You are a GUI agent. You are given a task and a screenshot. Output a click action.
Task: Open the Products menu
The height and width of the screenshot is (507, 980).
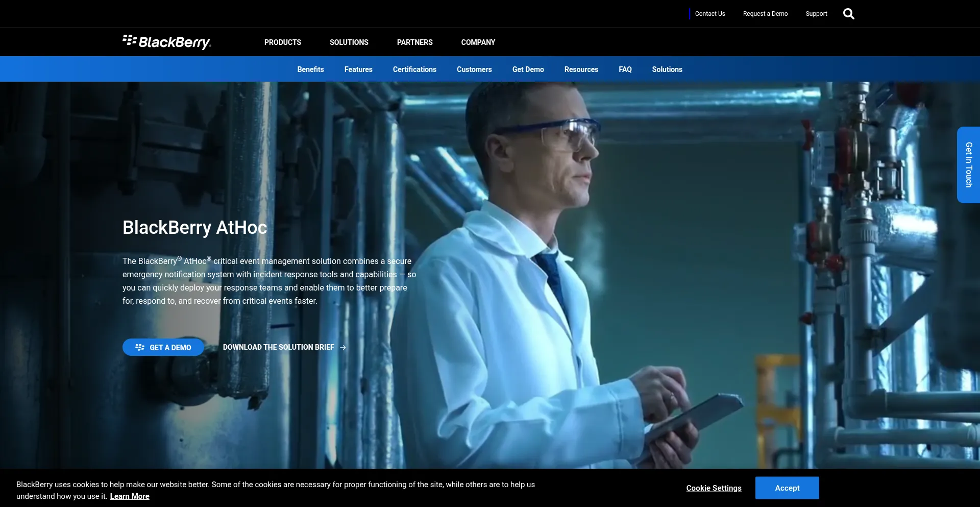(282, 42)
